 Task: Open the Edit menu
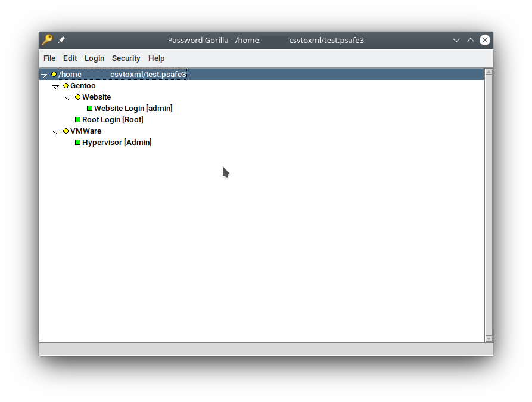(x=70, y=58)
